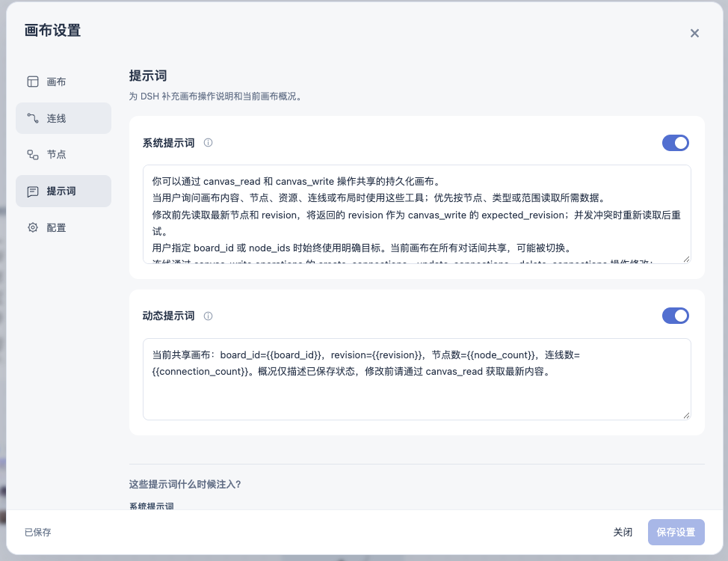Open the 画布 settings tab
Image resolution: width=728 pixels, height=561 pixels.
tap(64, 82)
